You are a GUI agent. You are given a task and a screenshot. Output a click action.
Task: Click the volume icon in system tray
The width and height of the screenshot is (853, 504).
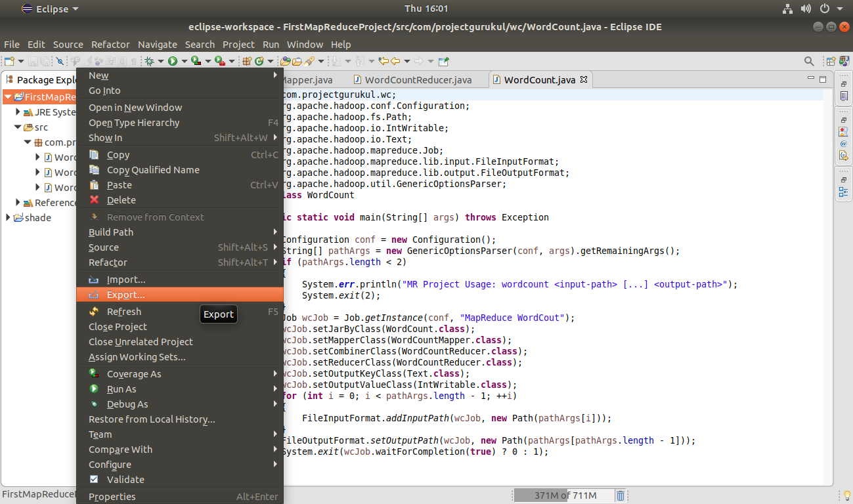point(806,9)
